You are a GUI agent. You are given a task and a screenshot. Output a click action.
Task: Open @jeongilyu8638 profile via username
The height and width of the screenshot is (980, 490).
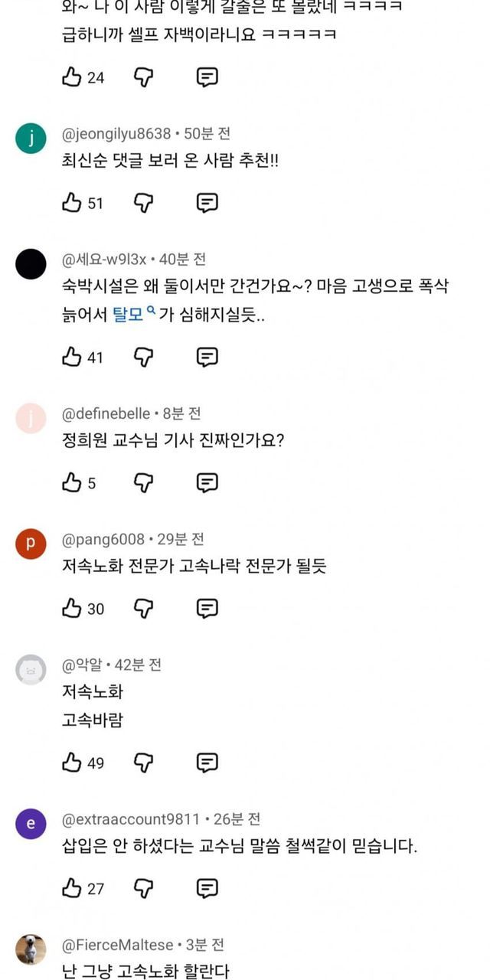pos(116,134)
